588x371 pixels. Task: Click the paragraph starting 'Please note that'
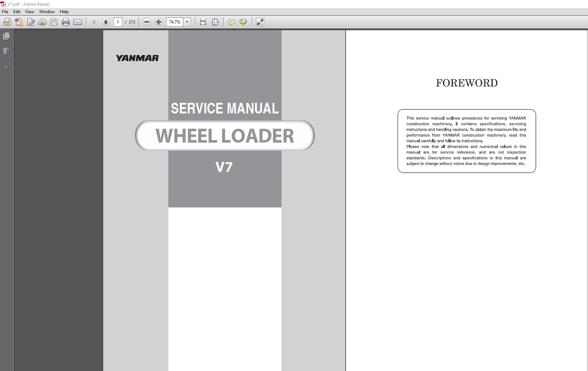point(466,155)
